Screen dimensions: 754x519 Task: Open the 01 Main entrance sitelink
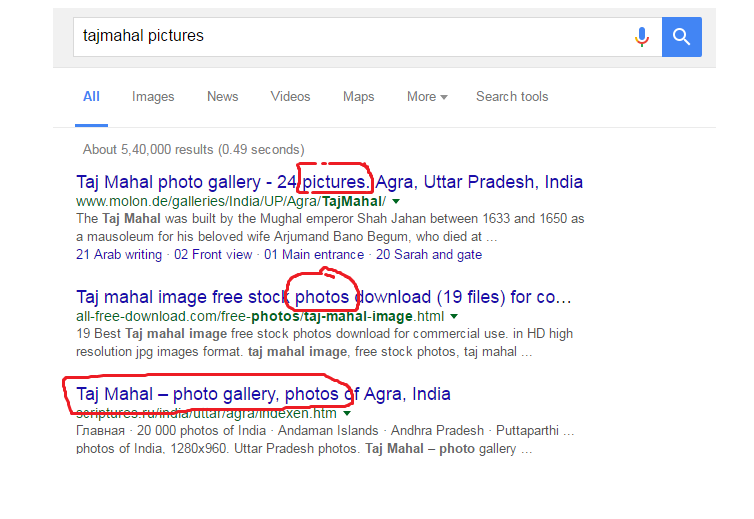pos(314,255)
